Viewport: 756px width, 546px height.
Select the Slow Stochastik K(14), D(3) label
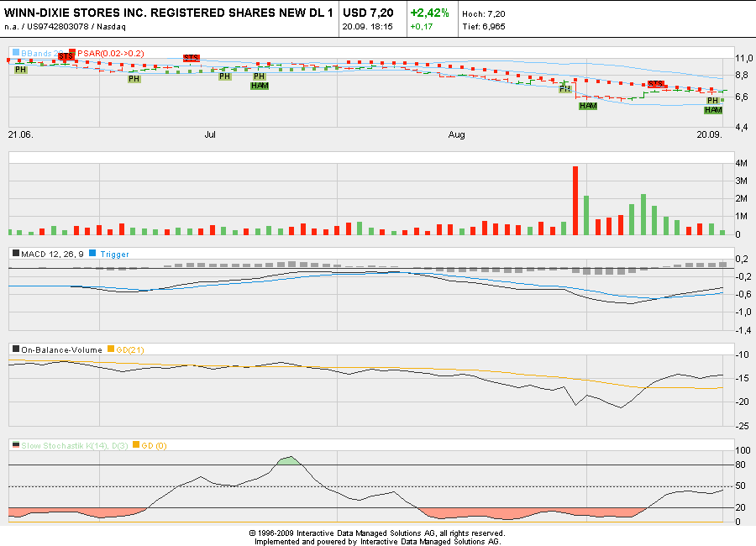(75, 446)
